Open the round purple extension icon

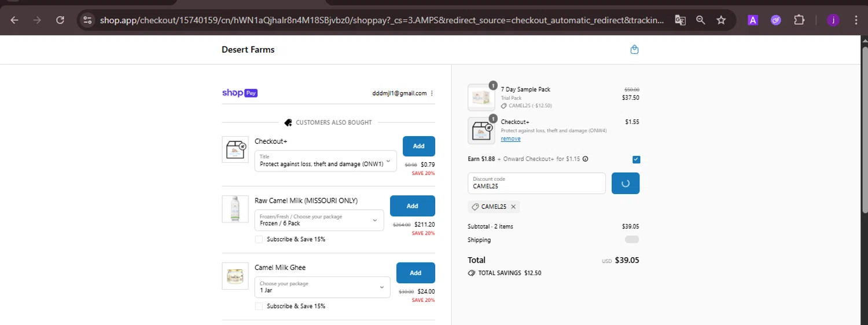[x=776, y=20]
